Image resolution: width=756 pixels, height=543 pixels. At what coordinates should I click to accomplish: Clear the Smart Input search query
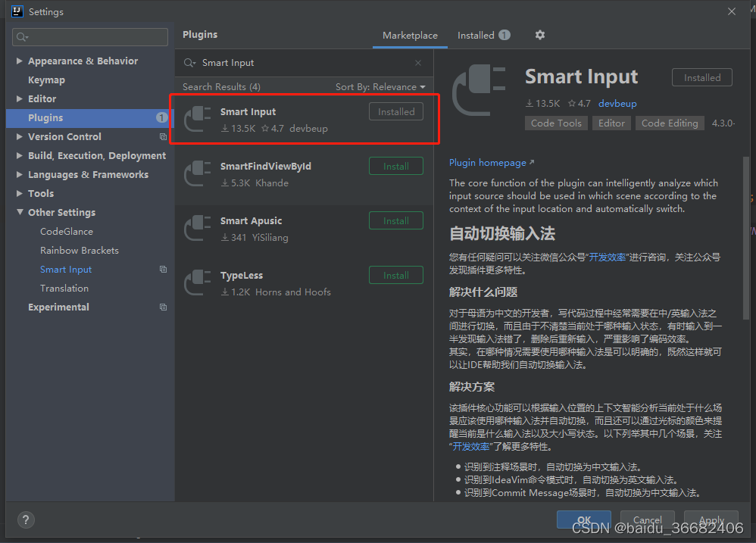pyautogui.click(x=417, y=62)
